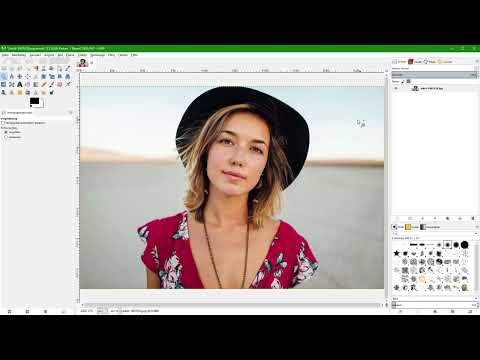Click the image tab thumbnail above canvas
The image size is (480, 360).
82,62
